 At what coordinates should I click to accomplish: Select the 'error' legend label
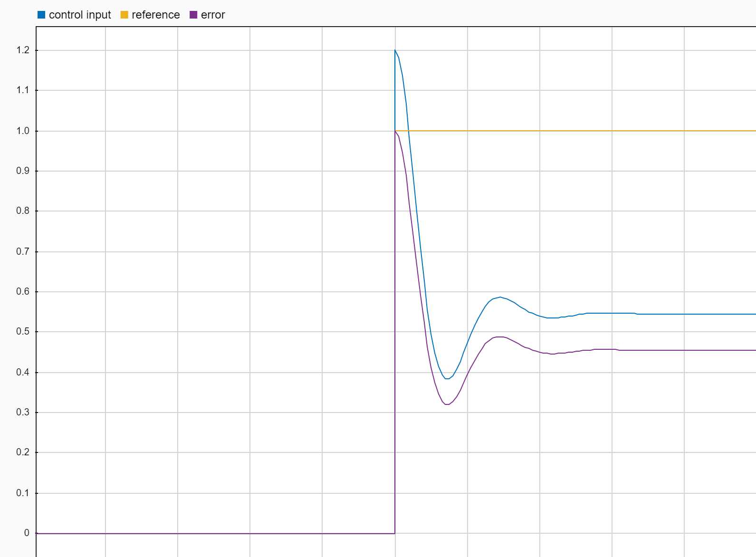tap(213, 15)
